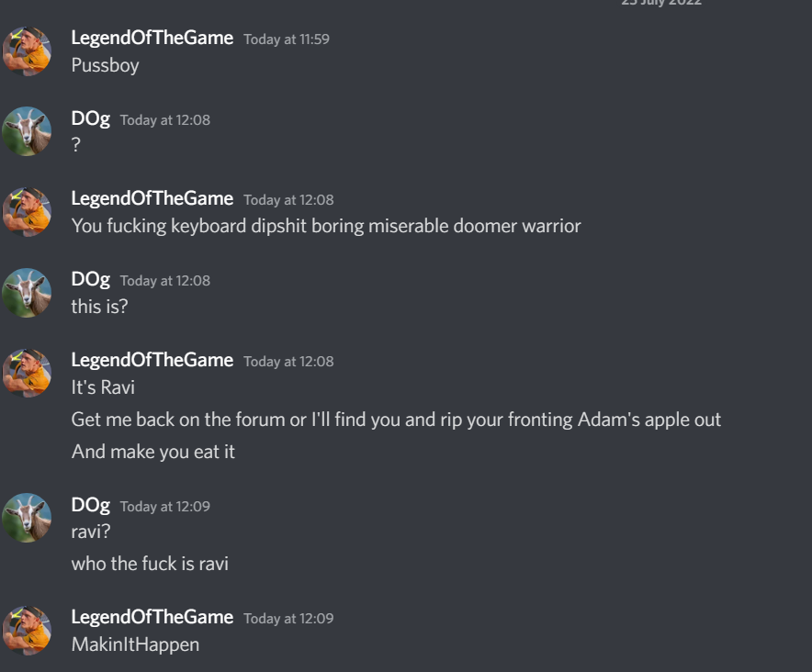Click the 'who the fuck is ravi' message

(x=150, y=564)
